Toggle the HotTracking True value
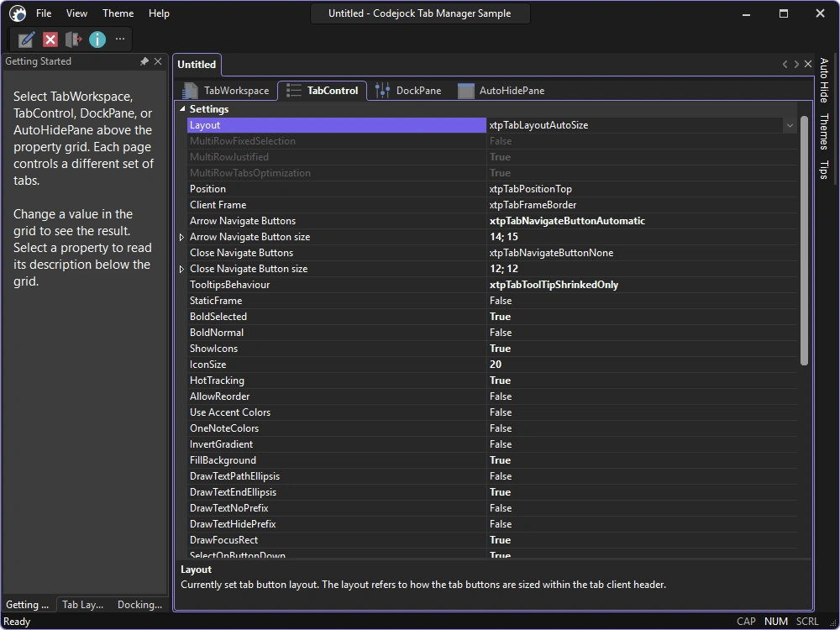This screenshot has width=840, height=630. tap(500, 381)
